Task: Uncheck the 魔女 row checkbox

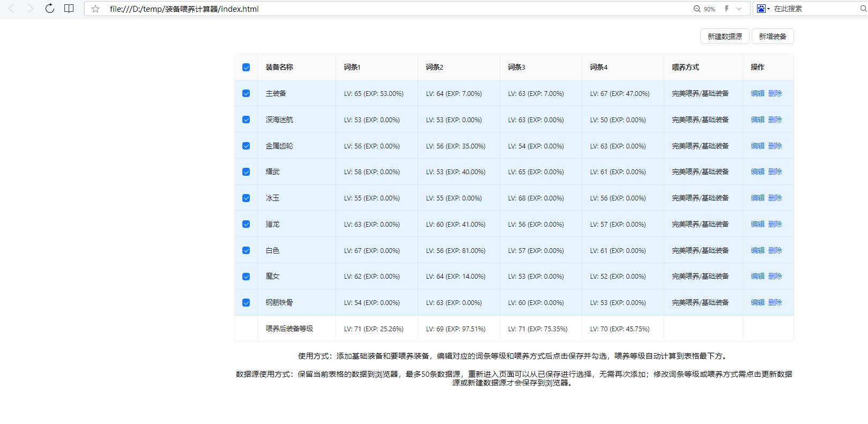Action: pos(246,277)
